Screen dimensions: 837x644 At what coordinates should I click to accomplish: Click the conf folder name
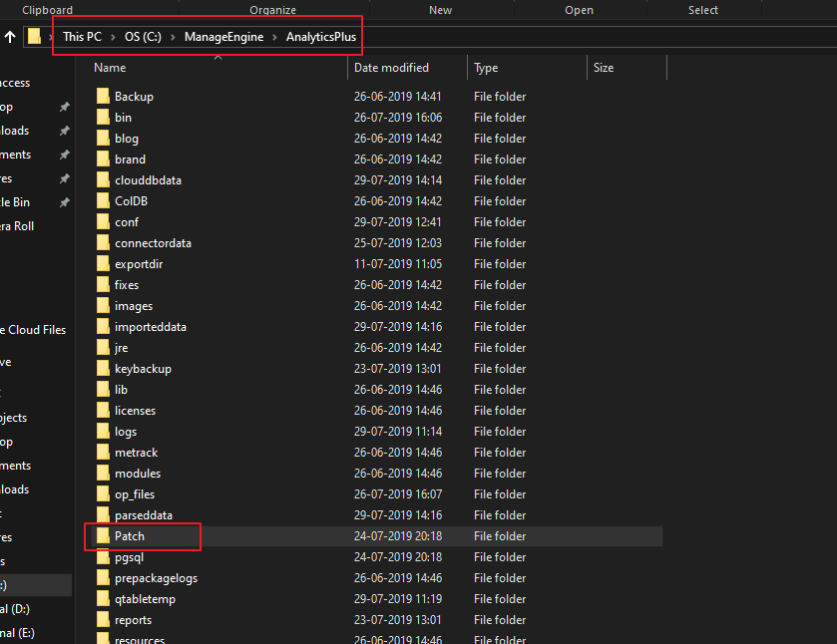(x=127, y=222)
